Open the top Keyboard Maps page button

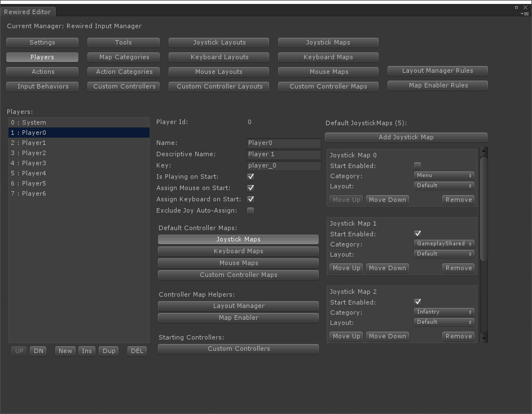click(x=328, y=57)
